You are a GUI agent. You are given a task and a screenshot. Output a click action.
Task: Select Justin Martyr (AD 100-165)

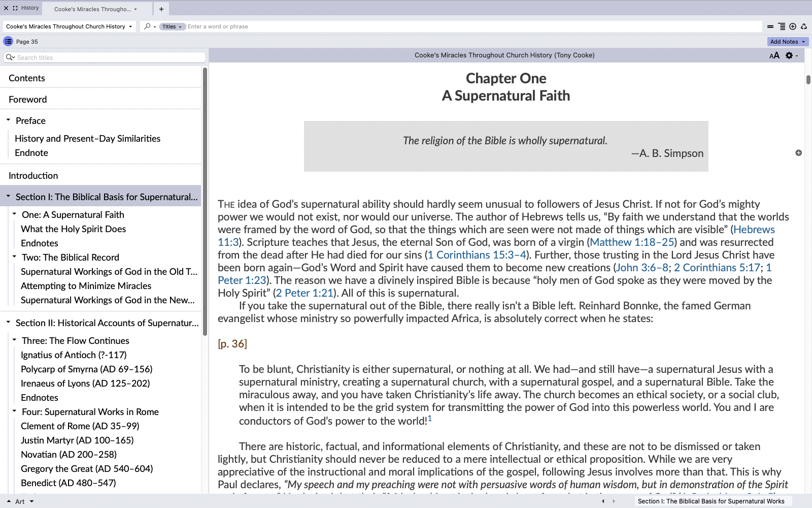click(x=77, y=440)
